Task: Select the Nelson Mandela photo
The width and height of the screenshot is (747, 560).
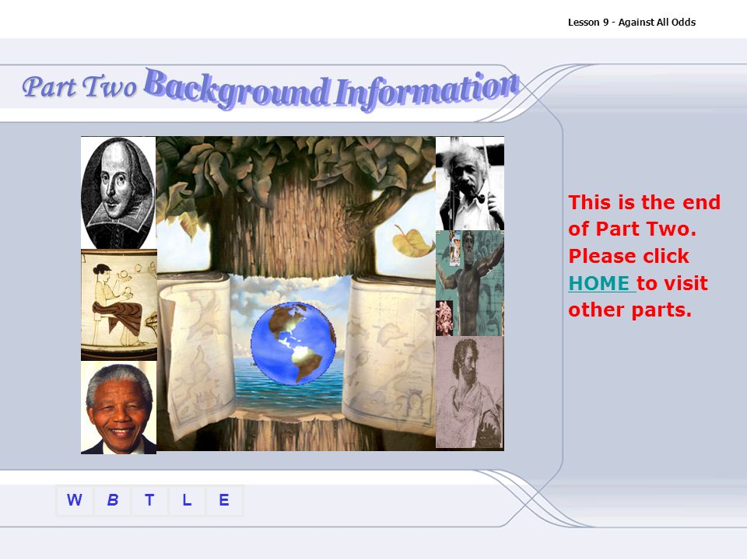Action: (x=118, y=407)
